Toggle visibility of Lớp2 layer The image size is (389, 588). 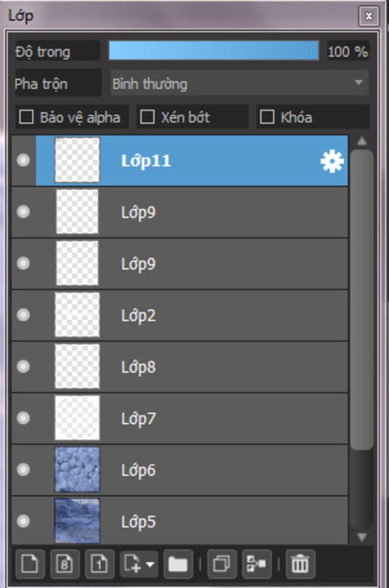23,315
